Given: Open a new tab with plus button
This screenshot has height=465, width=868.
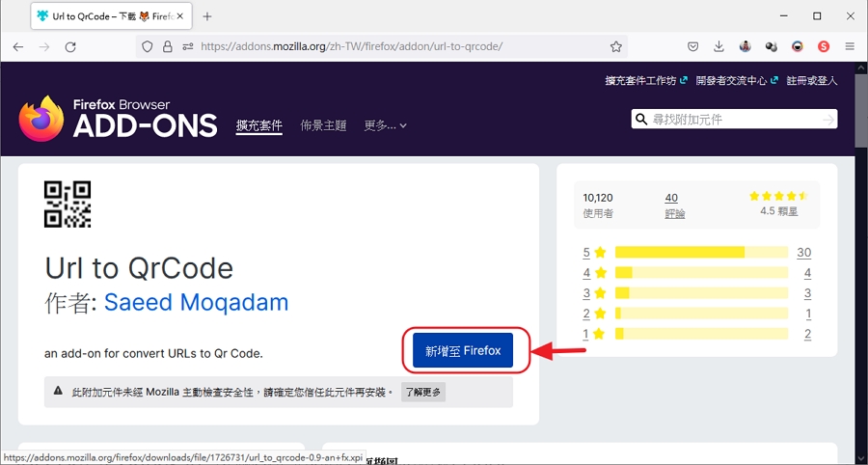Looking at the screenshot, I should pos(207,16).
